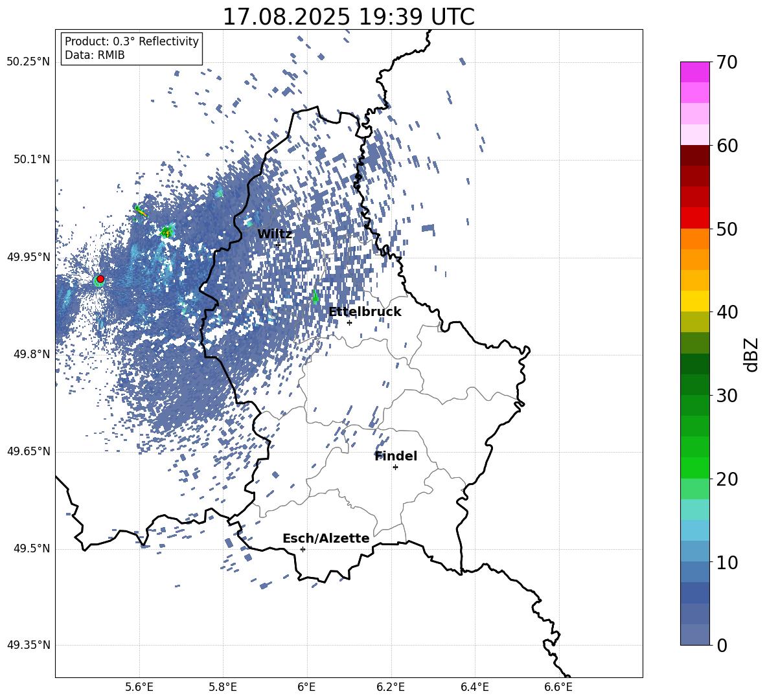Screen dimensions: 767x700
Task: Click the 5.8°E longitude label
Action: pyautogui.click(x=223, y=687)
